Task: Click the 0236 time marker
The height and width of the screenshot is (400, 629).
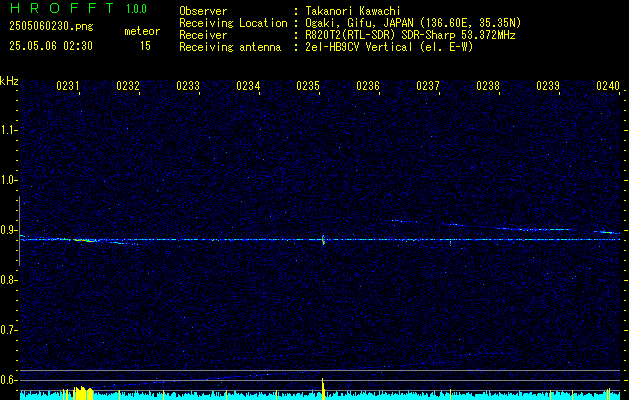Action: coord(368,86)
